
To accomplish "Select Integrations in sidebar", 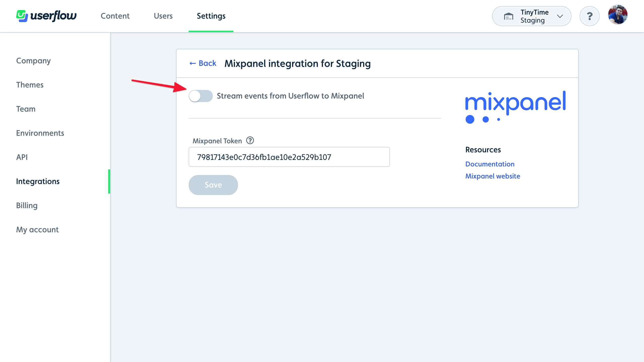I will pyautogui.click(x=38, y=181).
